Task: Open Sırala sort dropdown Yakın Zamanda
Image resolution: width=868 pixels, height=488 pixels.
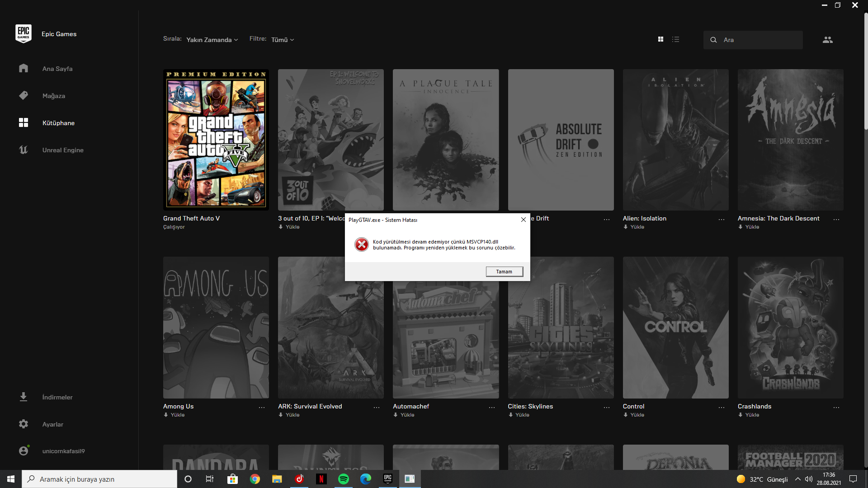Action: pos(212,40)
